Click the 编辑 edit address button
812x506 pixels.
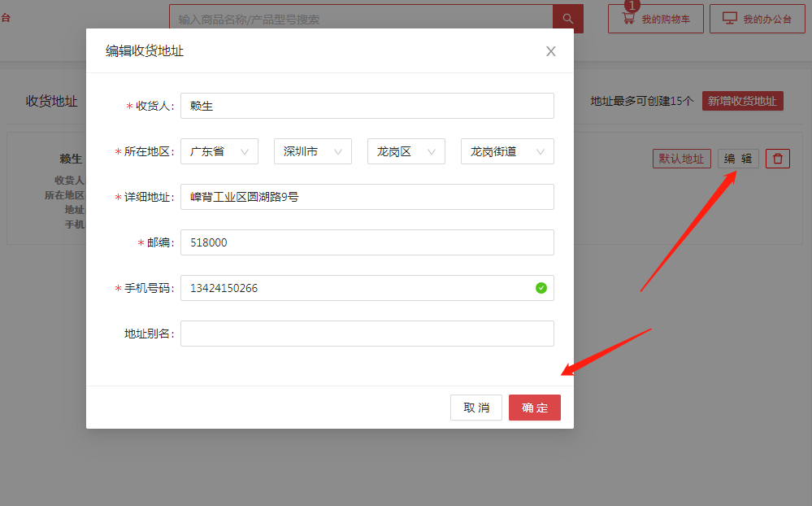pyautogui.click(x=738, y=159)
